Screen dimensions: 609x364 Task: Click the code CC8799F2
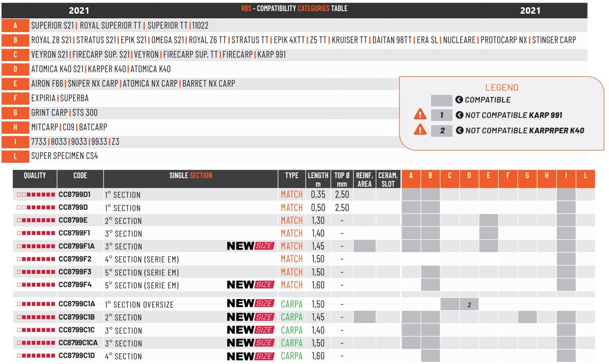[x=75, y=259]
